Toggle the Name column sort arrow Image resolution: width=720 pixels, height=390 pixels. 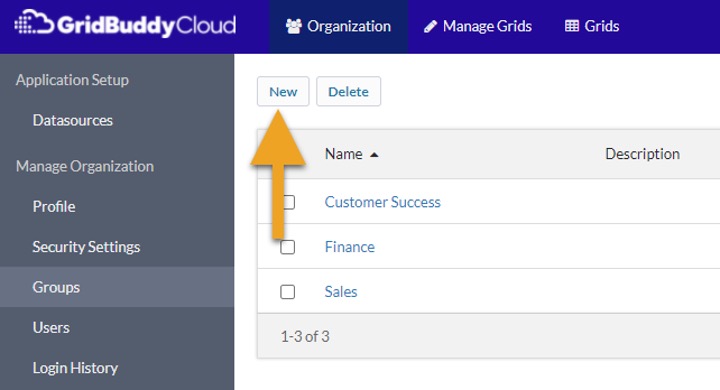coord(374,155)
